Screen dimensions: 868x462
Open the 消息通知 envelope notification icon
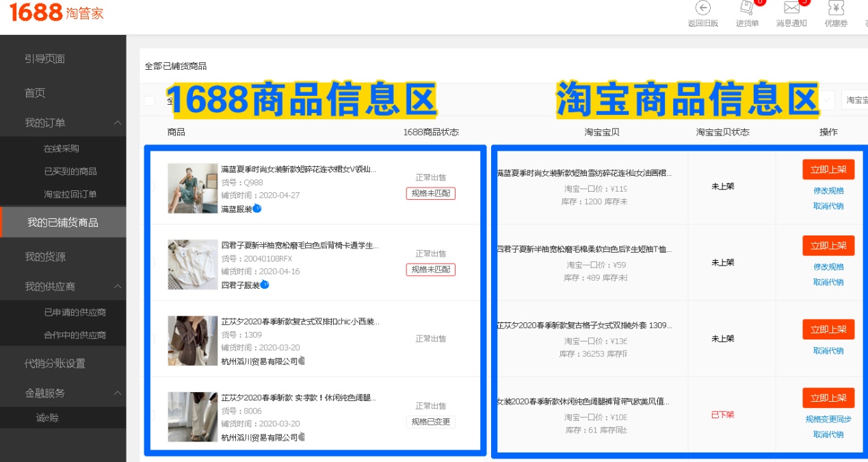click(x=790, y=8)
